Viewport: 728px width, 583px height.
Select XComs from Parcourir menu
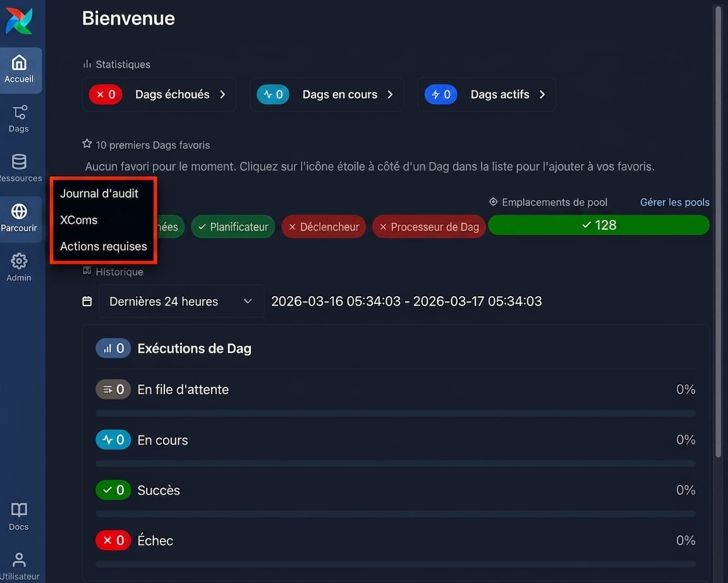(x=79, y=219)
